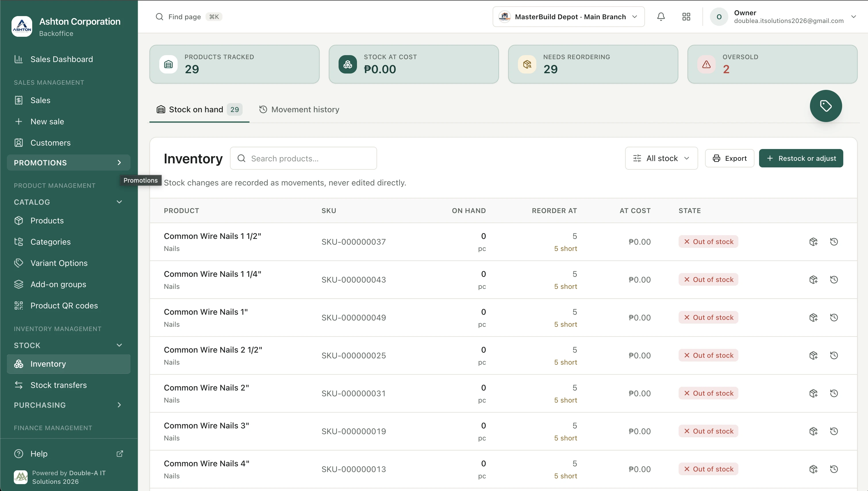The width and height of the screenshot is (868, 491).
Task: Open the Add-on groups page
Action: click(68, 284)
